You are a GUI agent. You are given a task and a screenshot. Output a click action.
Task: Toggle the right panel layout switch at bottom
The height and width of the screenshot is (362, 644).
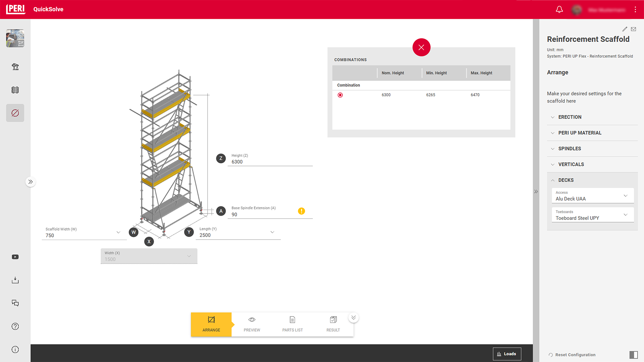[633, 354]
